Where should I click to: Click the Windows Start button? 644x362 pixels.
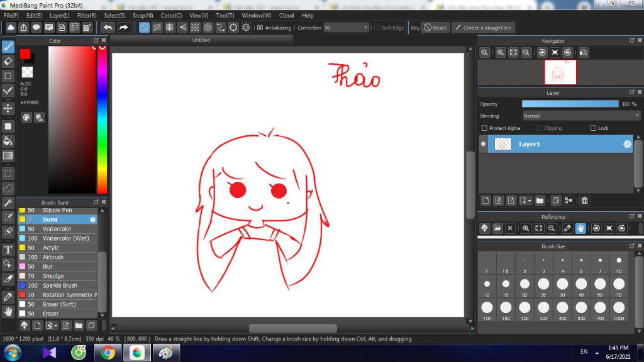13,353
